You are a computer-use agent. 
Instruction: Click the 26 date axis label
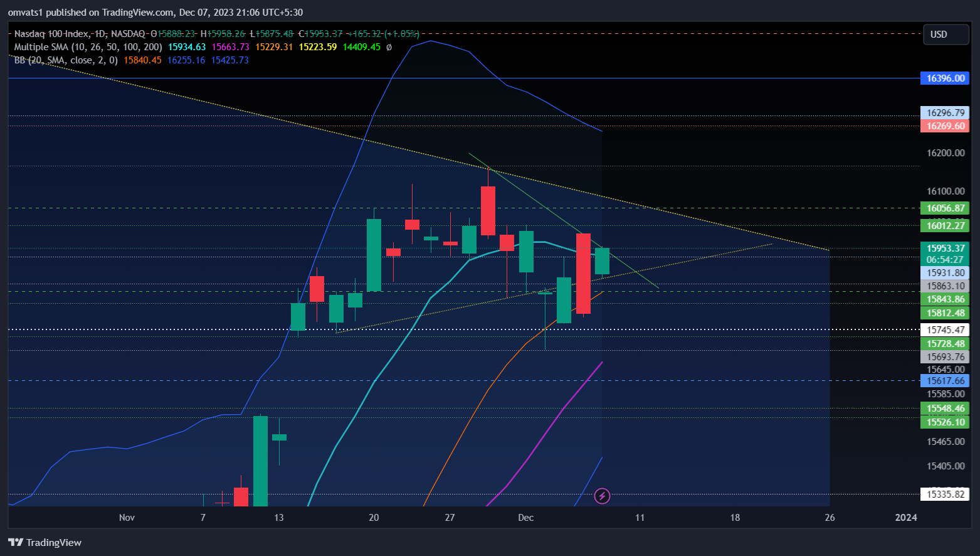tap(830, 518)
